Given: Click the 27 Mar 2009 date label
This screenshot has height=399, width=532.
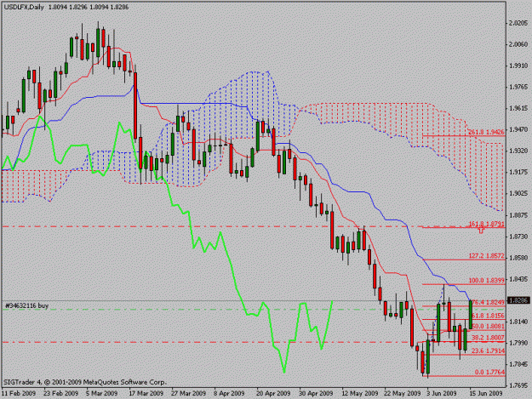Looking at the screenshot, I should [x=189, y=394].
